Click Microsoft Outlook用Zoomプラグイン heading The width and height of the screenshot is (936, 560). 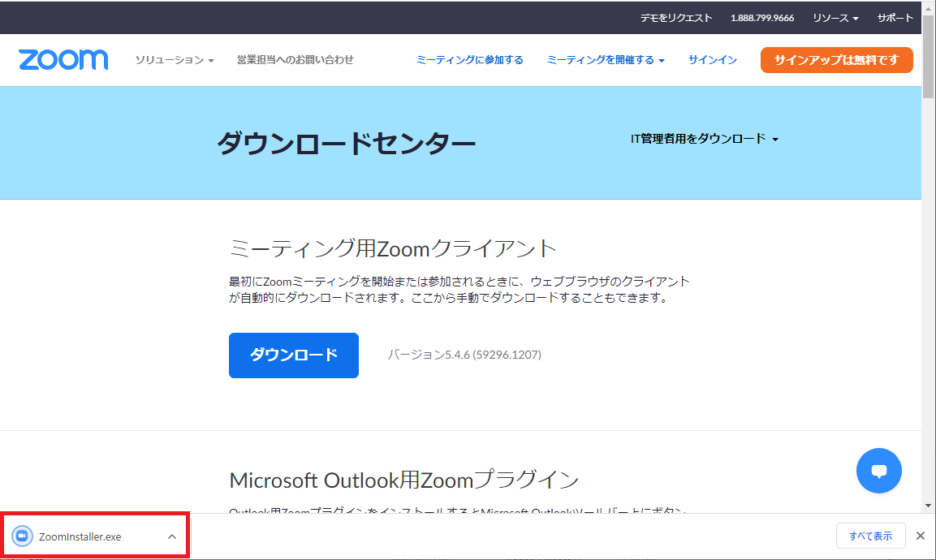tap(404, 480)
